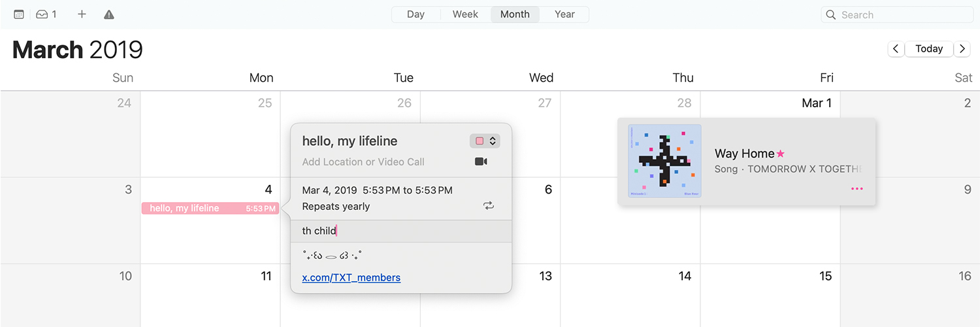
Task: Click the Add Location or Video Call field
Action: click(363, 162)
